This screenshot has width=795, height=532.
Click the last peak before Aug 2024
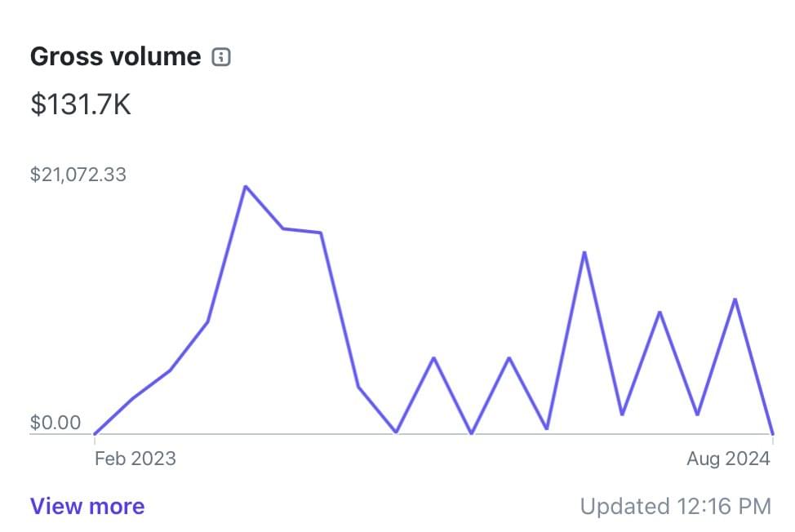point(735,299)
